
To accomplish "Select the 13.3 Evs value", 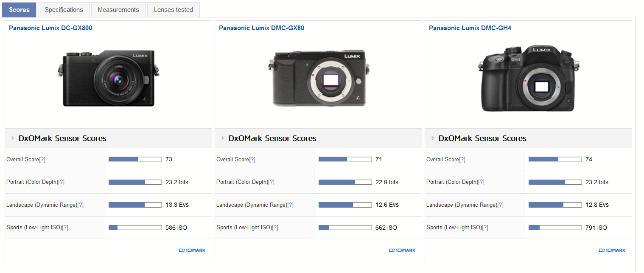I will 177,205.
